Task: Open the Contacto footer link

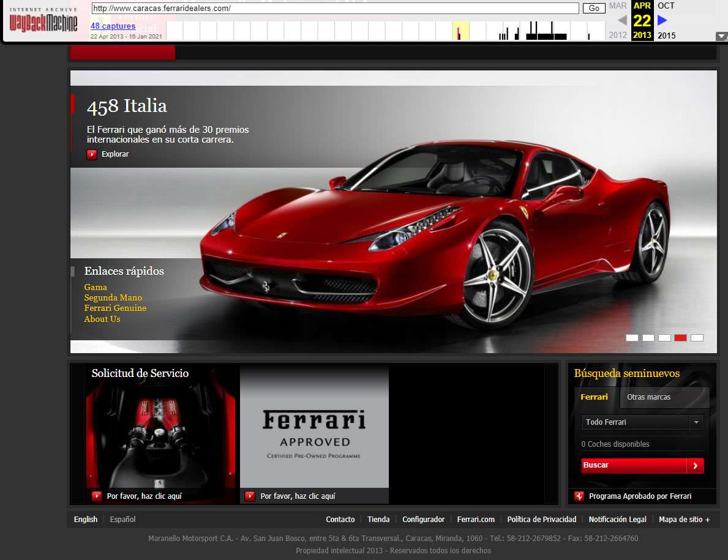Action: [x=340, y=519]
